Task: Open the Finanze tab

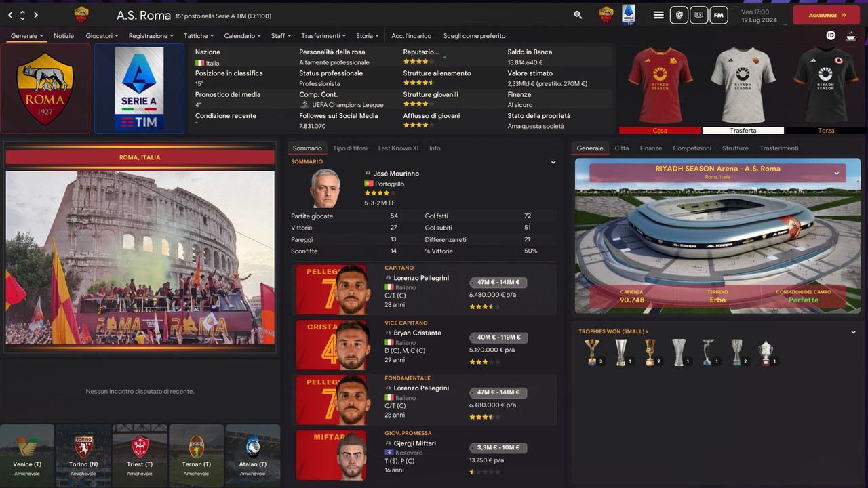Action: (650, 148)
